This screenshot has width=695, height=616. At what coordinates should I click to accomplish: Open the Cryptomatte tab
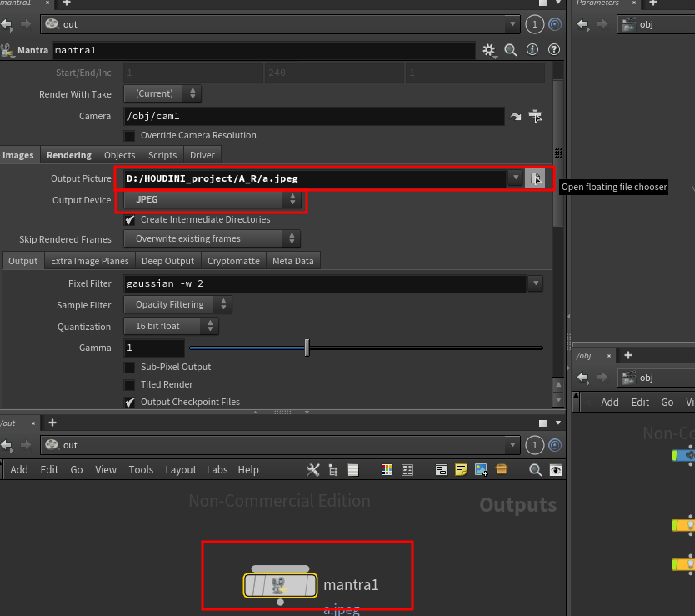[233, 261]
